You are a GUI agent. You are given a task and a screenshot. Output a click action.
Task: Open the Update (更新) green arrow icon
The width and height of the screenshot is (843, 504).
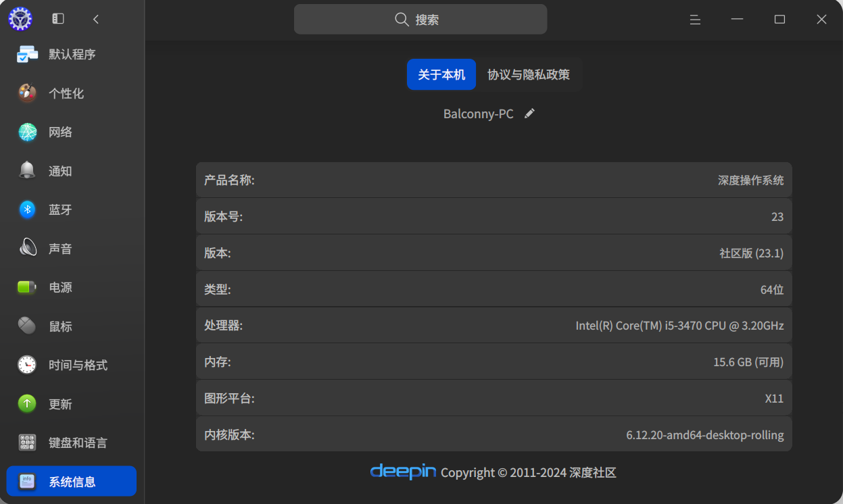(27, 404)
